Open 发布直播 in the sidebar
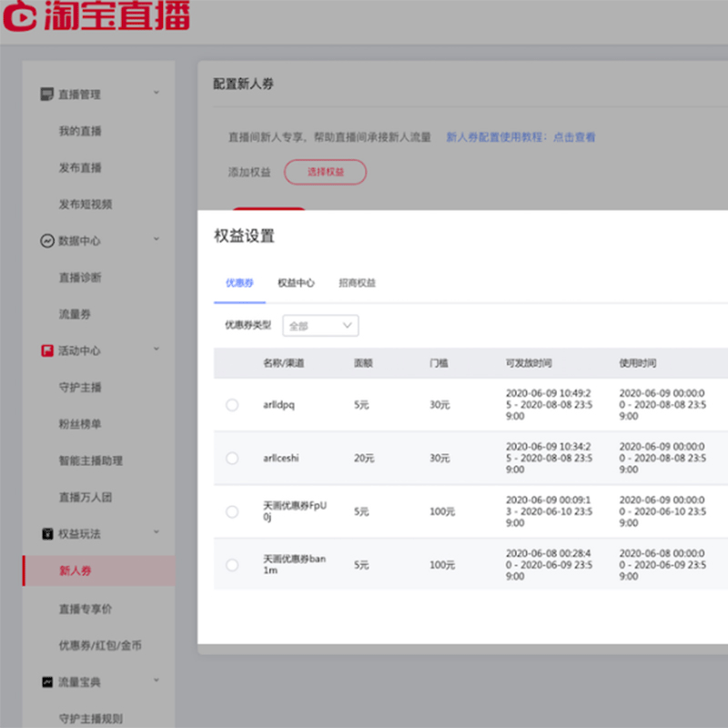This screenshot has width=728, height=728. click(80, 168)
